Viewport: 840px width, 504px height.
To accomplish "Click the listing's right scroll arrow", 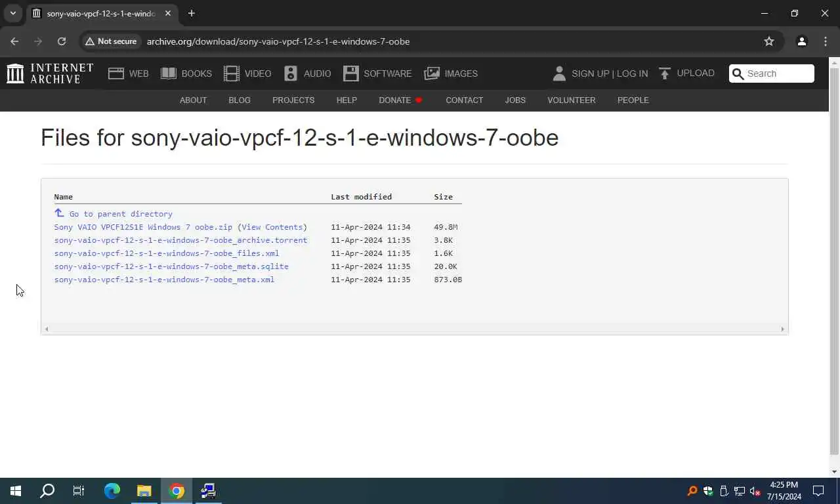I will point(782,329).
